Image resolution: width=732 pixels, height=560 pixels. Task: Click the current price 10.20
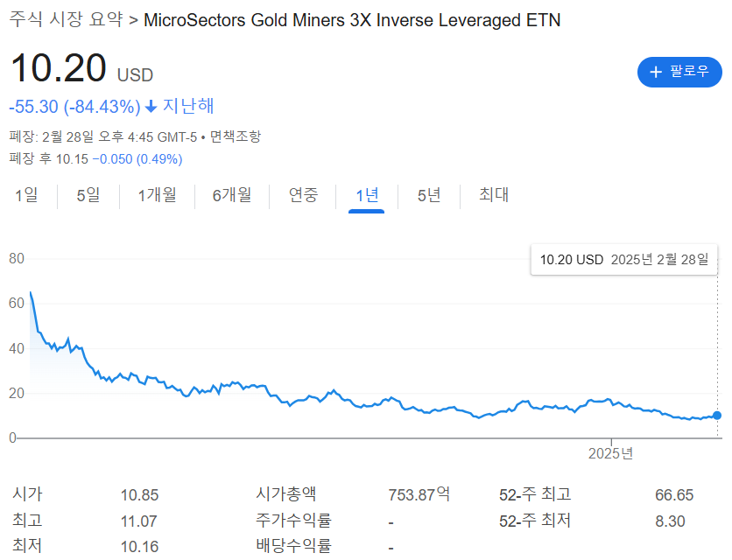coord(59,68)
